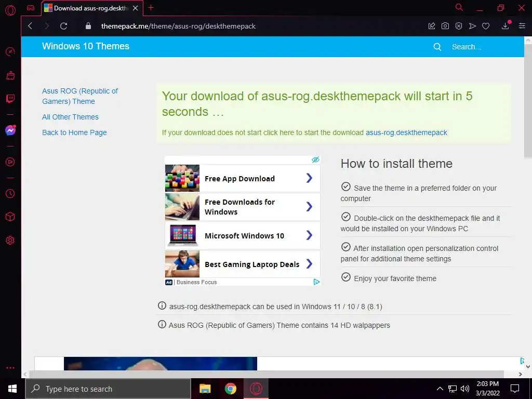The image size is (532, 399).
Task: Open network icon in system tray
Action: click(x=453, y=389)
